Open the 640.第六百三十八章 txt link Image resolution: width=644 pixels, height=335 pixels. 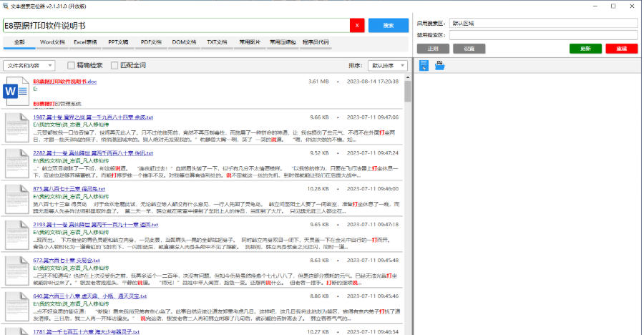pos(90,296)
